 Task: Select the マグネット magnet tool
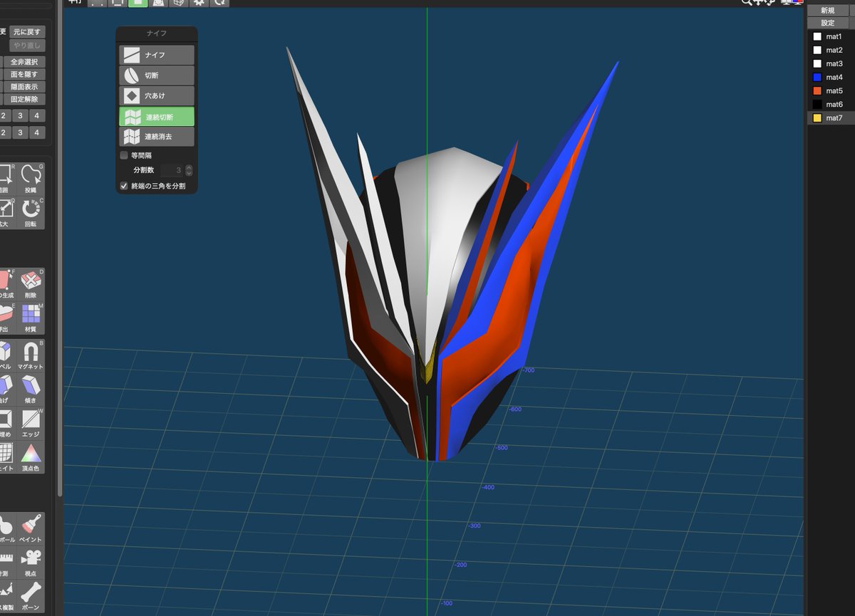(x=31, y=355)
